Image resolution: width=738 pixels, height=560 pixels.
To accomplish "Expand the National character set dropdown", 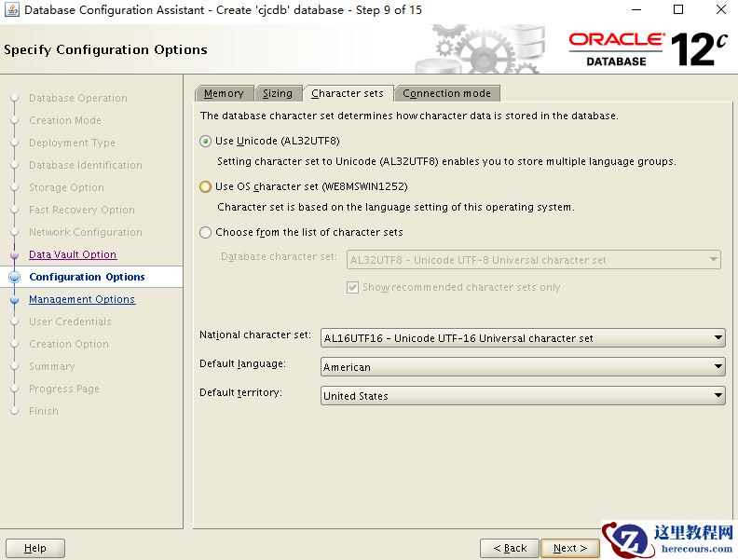I will [523, 338].
